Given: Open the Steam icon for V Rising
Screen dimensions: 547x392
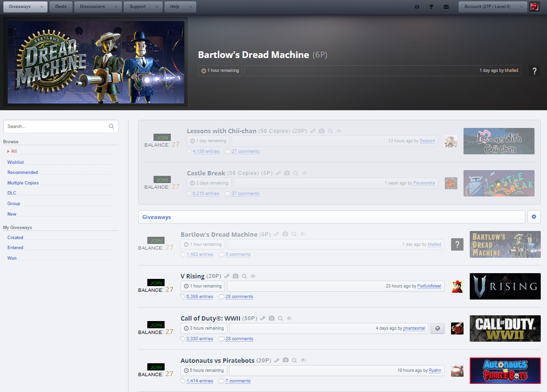Looking at the screenshot, I should [227, 276].
